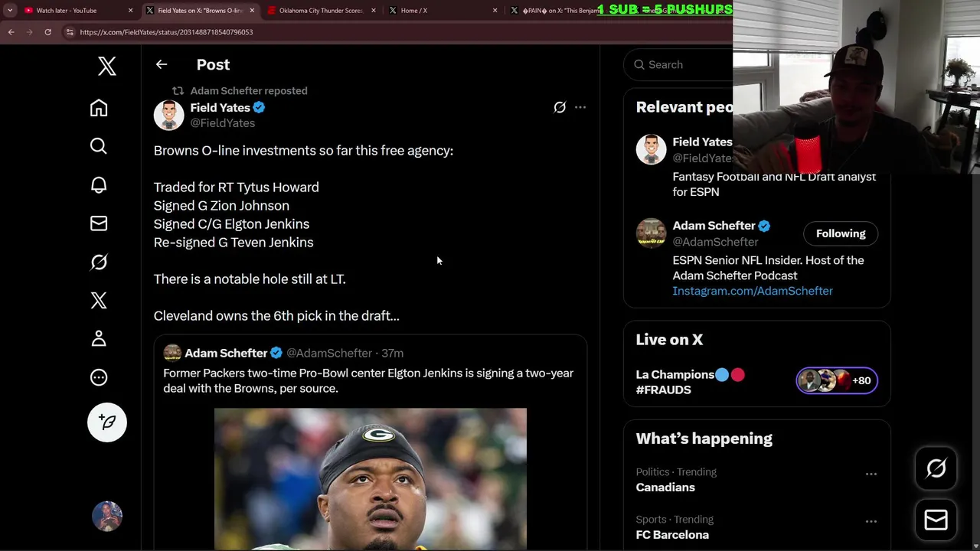Viewport: 980px width, 551px height.
Task: Open the three-dot menu on Field Yates' post
Action: click(580, 108)
